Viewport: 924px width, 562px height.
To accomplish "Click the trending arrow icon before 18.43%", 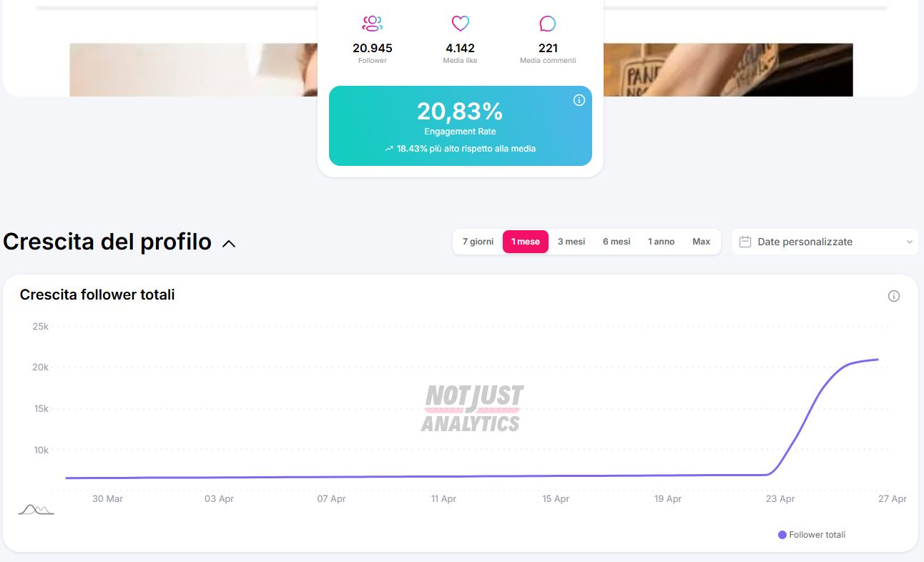I will 389,149.
